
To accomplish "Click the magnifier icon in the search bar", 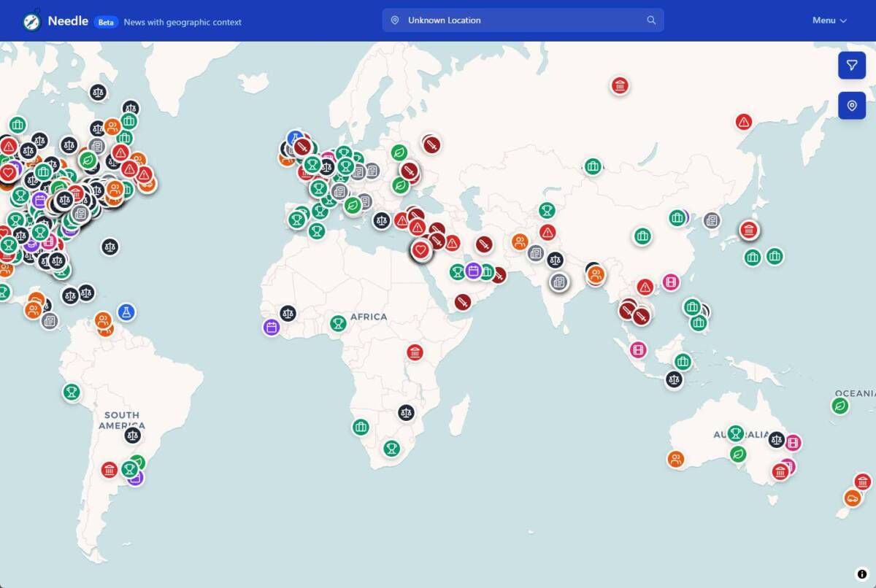I will pyautogui.click(x=651, y=20).
